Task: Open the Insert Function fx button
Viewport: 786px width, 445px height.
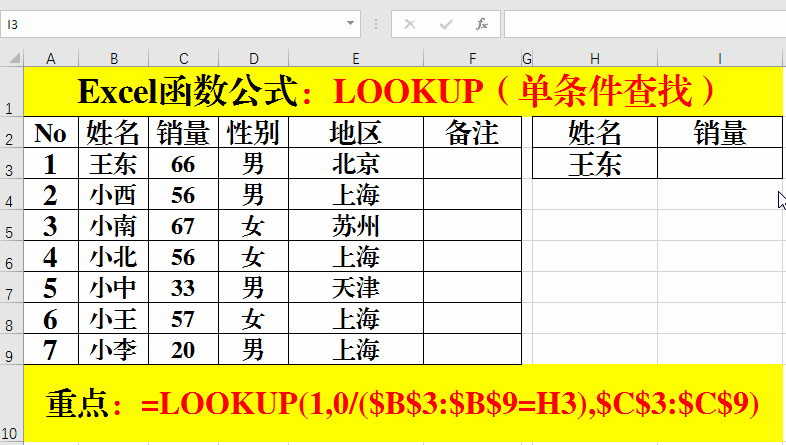Action: pyautogui.click(x=482, y=24)
